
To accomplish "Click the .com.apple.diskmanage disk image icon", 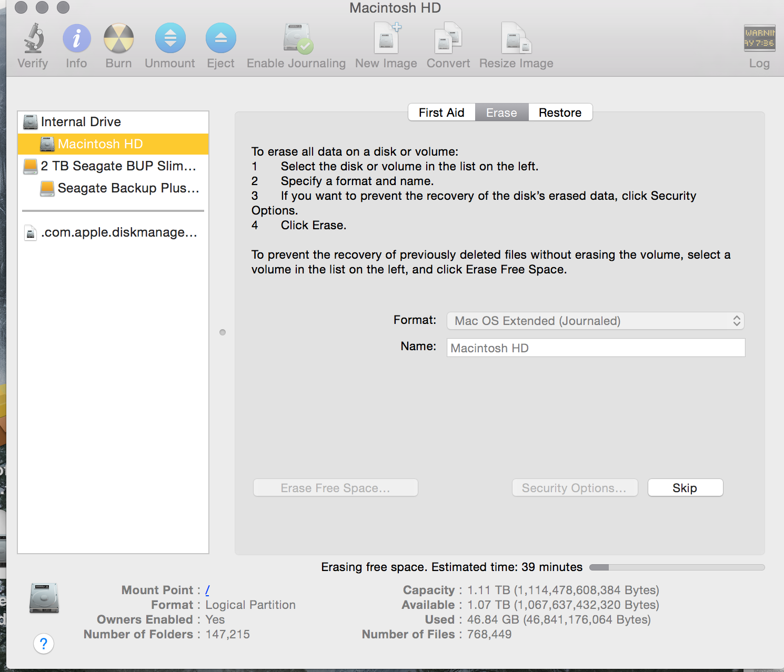I will point(31,232).
